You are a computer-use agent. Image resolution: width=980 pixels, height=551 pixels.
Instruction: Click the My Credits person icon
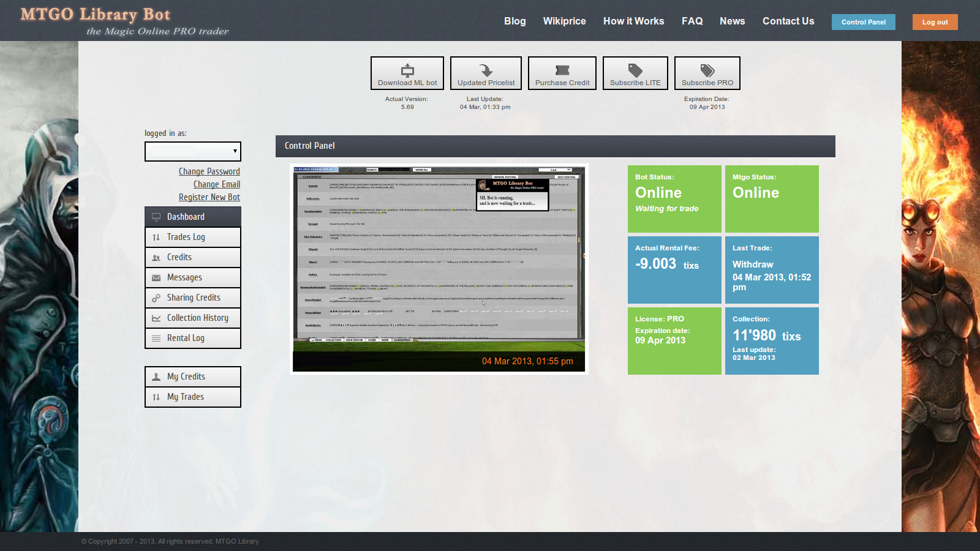pos(156,377)
